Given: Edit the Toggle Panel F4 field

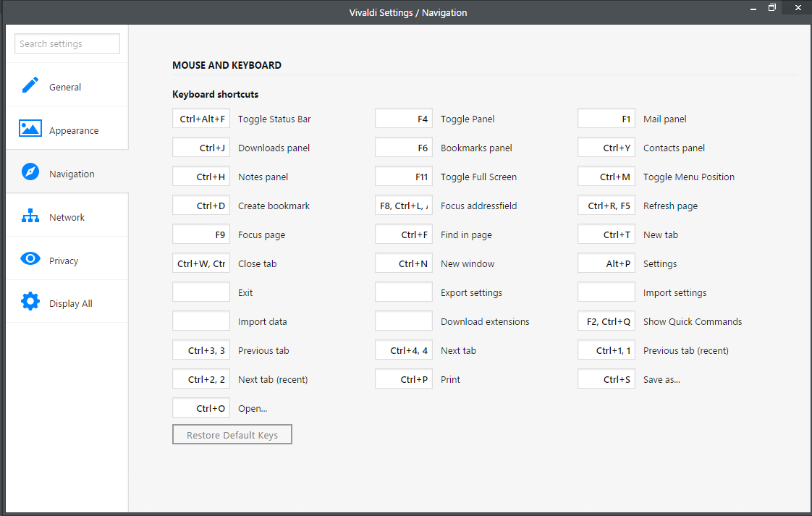Looking at the screenshot, I should [x=403, y=119].
